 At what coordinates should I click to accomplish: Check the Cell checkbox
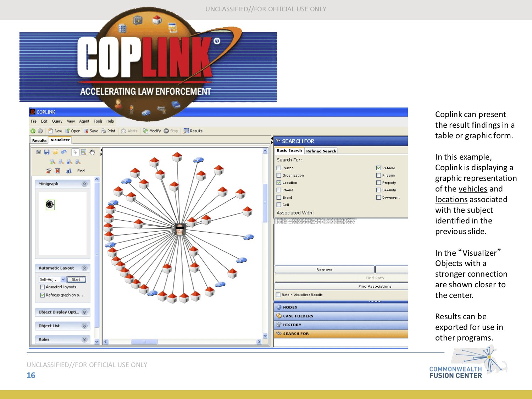tap(279, 205)
